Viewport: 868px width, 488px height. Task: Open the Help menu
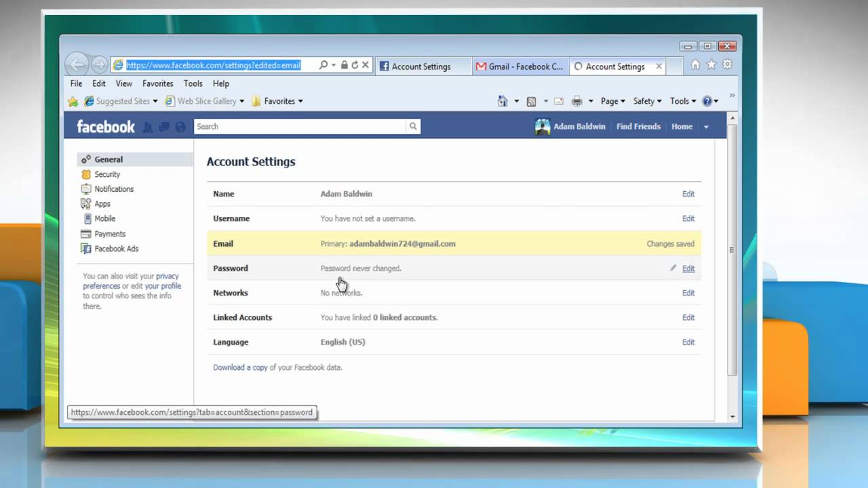point(221,83)
